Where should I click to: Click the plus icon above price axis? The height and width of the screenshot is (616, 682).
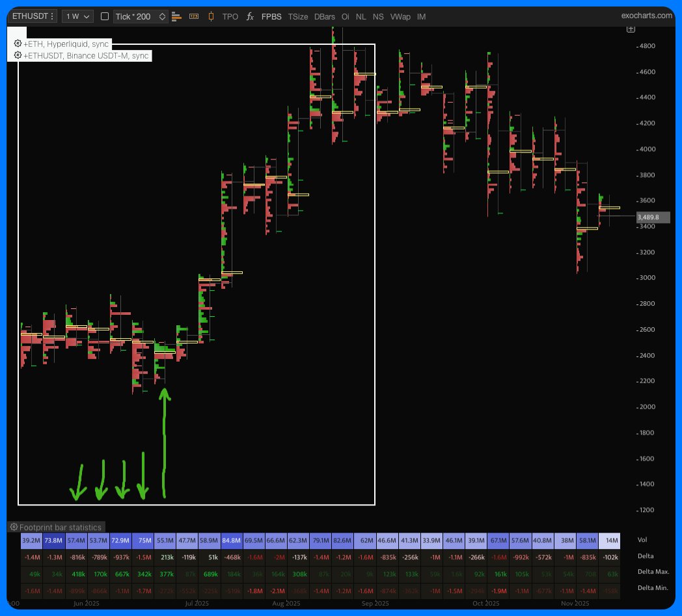631,29
